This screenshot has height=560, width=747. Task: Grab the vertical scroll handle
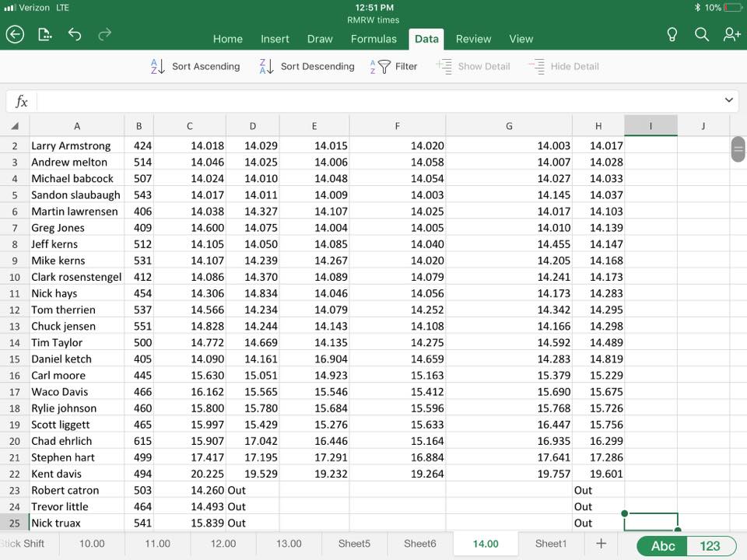coord(738,149)
